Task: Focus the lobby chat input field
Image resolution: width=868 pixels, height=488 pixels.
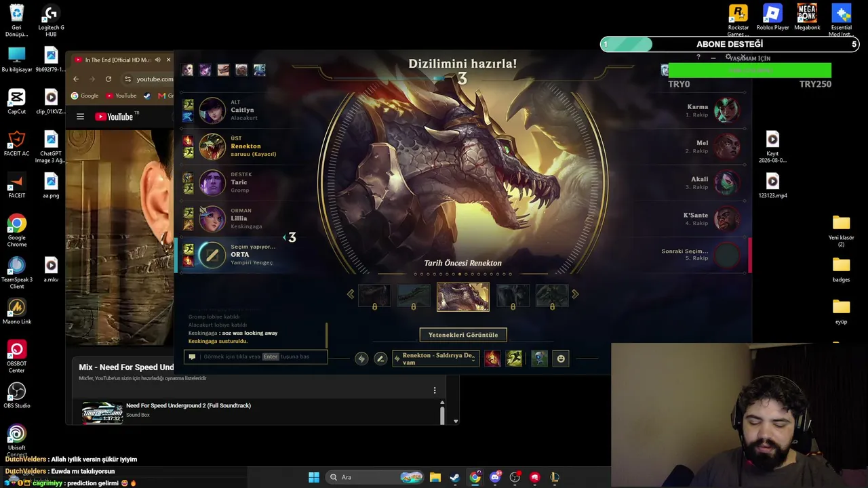Action: pyautogui.click(x=256, y=357)
